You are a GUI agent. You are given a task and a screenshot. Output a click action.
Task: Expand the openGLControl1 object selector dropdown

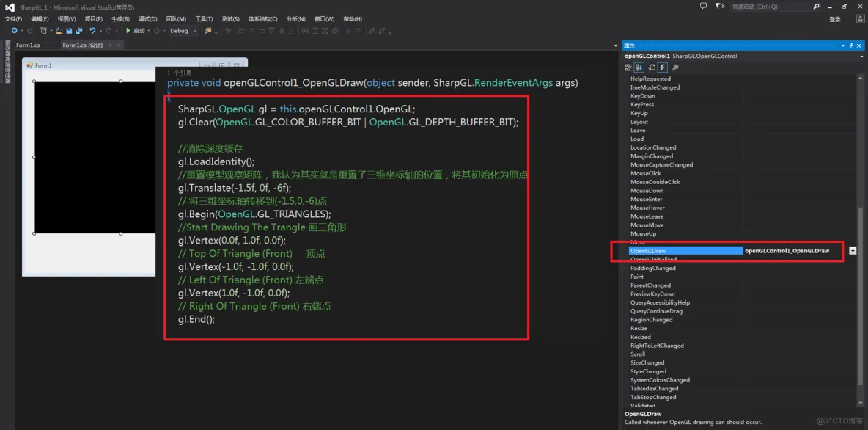[861, 56]
